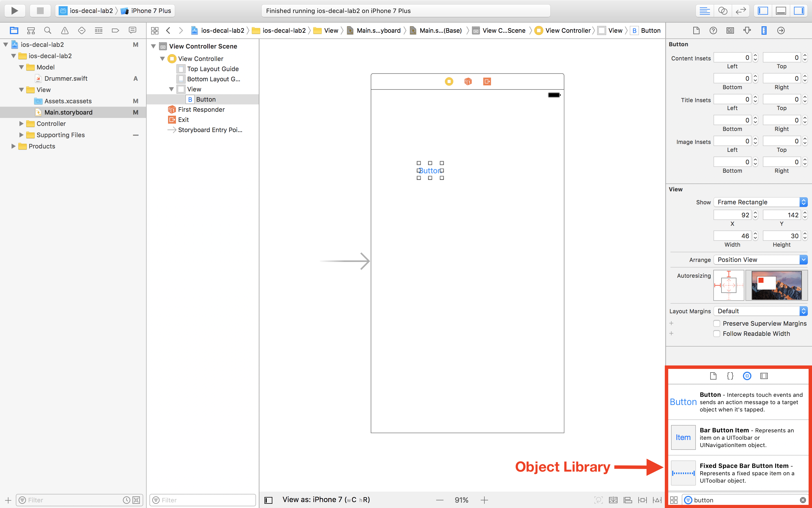This screenshot has height=508, width=812.
Task: Select Drummer.swift in navigator
Action: [66, 78]
